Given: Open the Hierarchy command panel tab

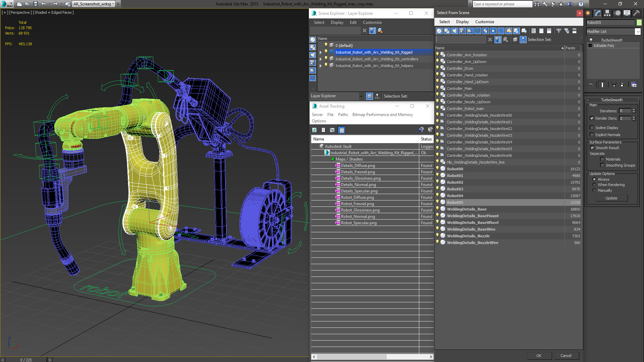Looking at the screenshot, I should point(607,13).
